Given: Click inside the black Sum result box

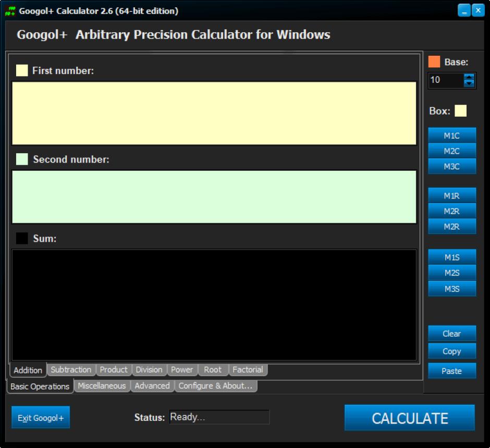Looking at the screenshot, I should point(214,305).
